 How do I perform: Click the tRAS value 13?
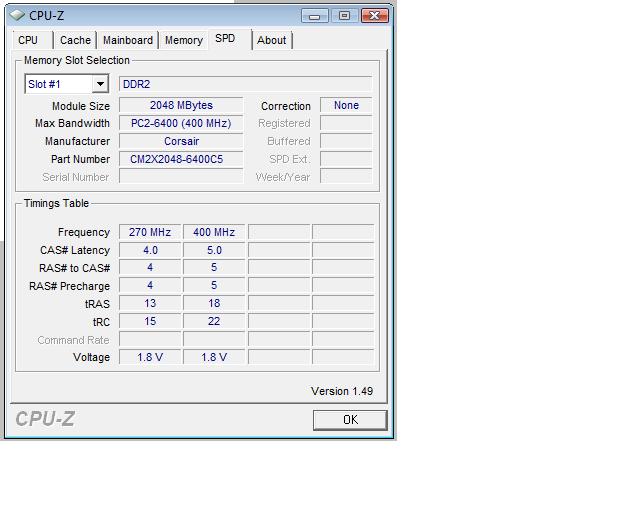(150, 303)
